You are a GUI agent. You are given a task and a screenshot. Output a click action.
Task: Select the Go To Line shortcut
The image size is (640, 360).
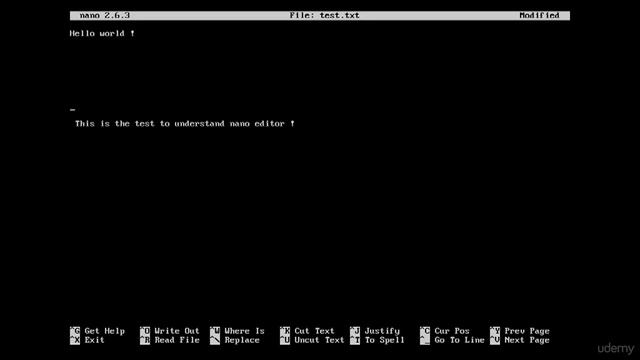click(452, 340)
